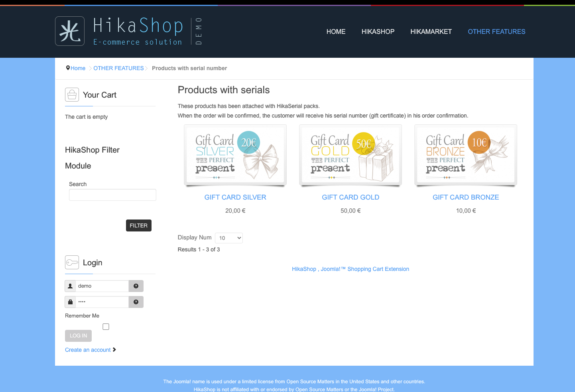
Task: Open the GIFT CARD BRONZE product link
Action: [466, 197]
